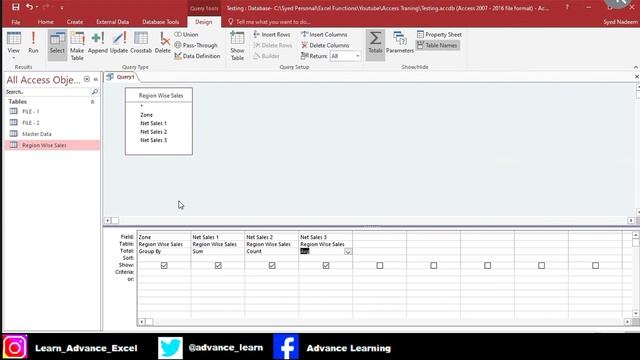Image resolution: width=640 pixels, height=360 pixels.
Task: Switch to the Database Tools tab
Action: coord(160,22)
